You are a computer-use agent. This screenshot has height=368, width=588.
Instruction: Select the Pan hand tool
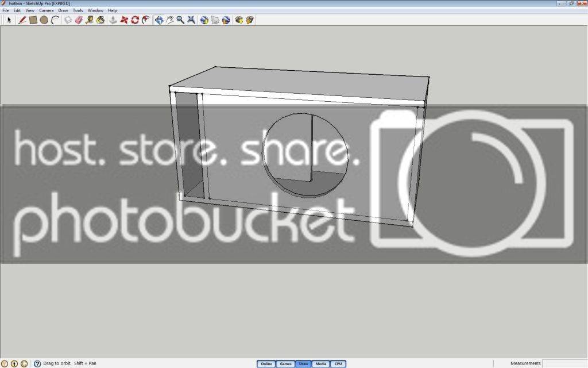click(170, 20)
